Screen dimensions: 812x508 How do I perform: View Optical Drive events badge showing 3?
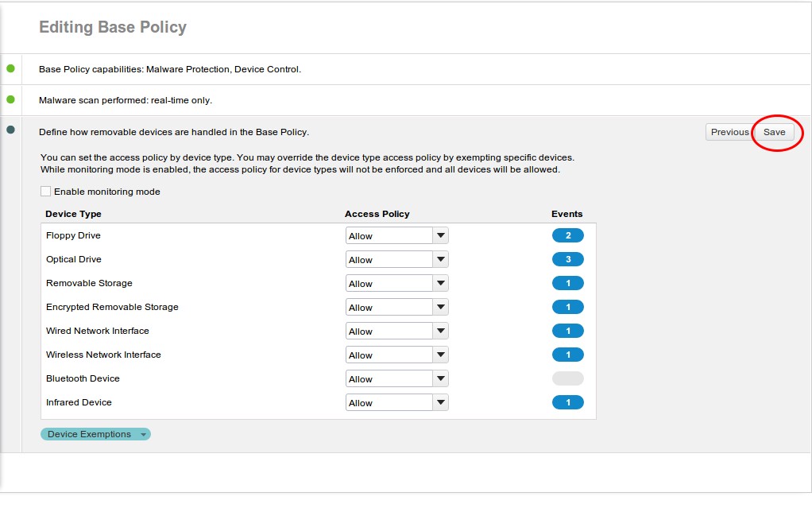tap(567, 259)
